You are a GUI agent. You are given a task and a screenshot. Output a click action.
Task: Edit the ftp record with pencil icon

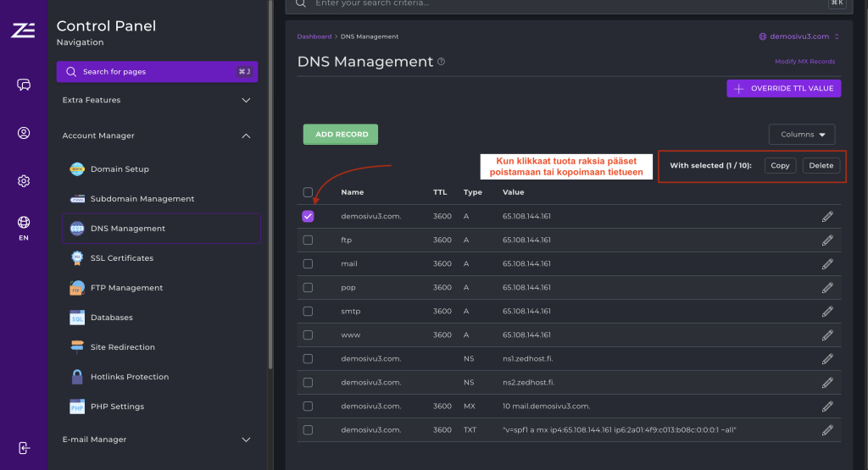pyautogui.click(x=827, y=240)
